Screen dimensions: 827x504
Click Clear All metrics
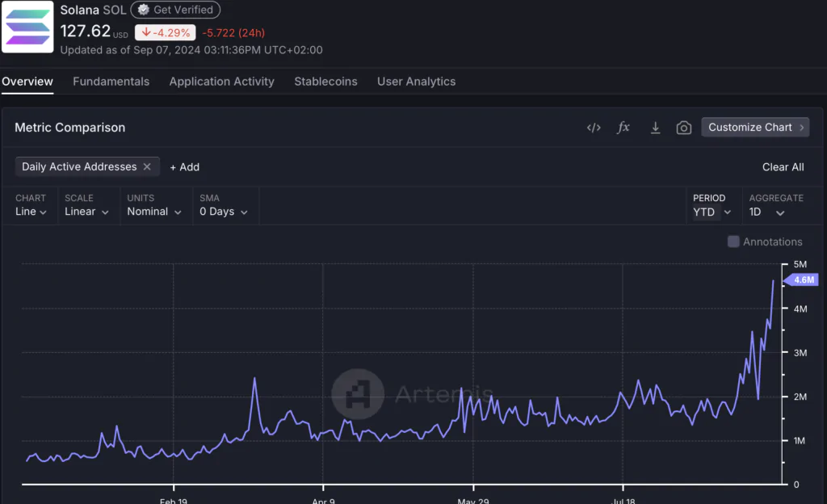tap(783, 167)
